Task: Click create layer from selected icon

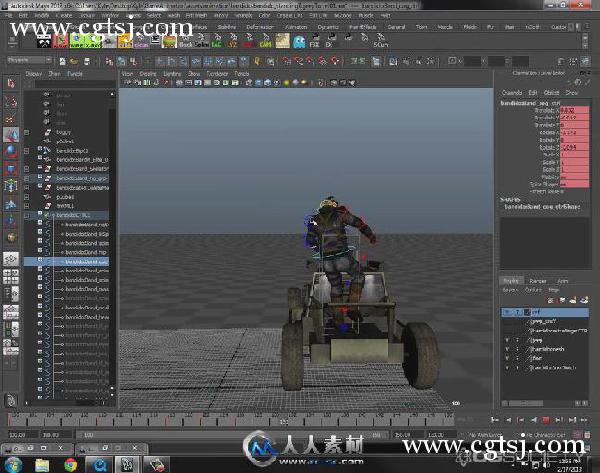Action: coord(584,300)
